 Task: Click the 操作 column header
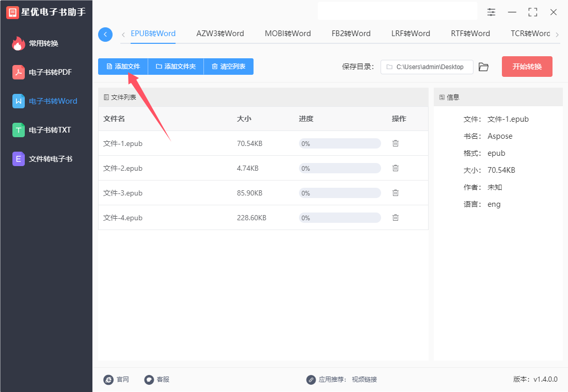tap(399, 119)
